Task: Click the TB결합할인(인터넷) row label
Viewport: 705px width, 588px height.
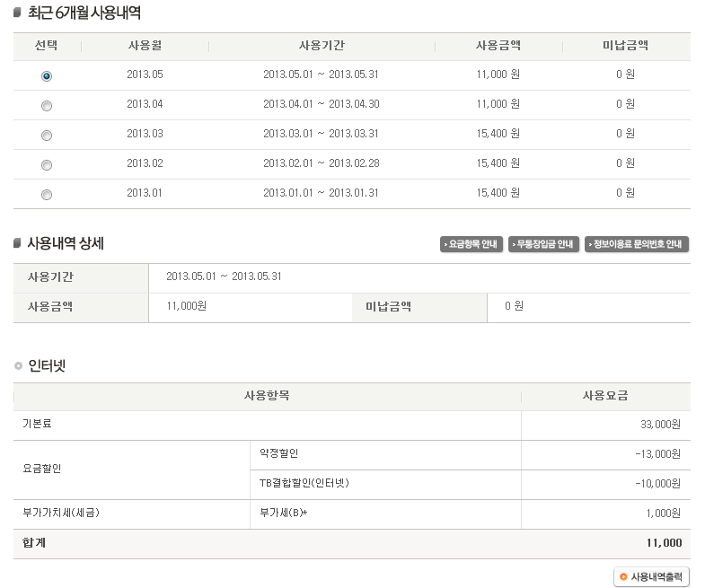Action: point(304,483)
